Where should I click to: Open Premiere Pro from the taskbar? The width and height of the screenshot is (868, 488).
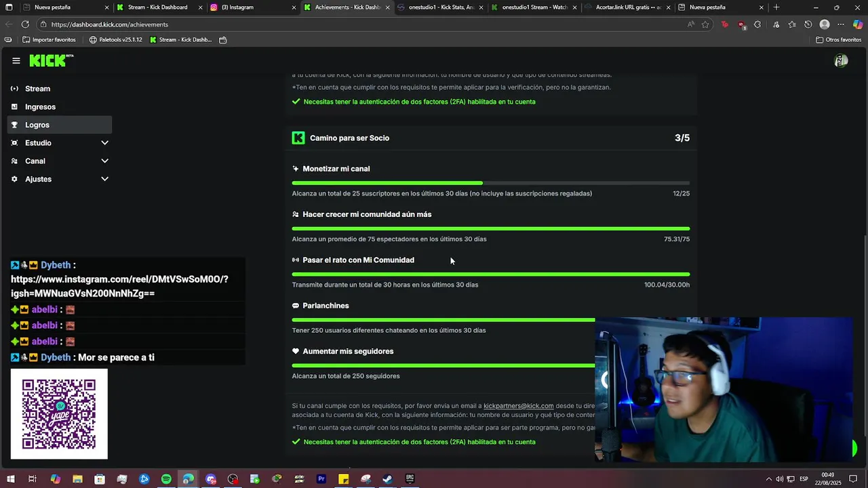point(321,479)
